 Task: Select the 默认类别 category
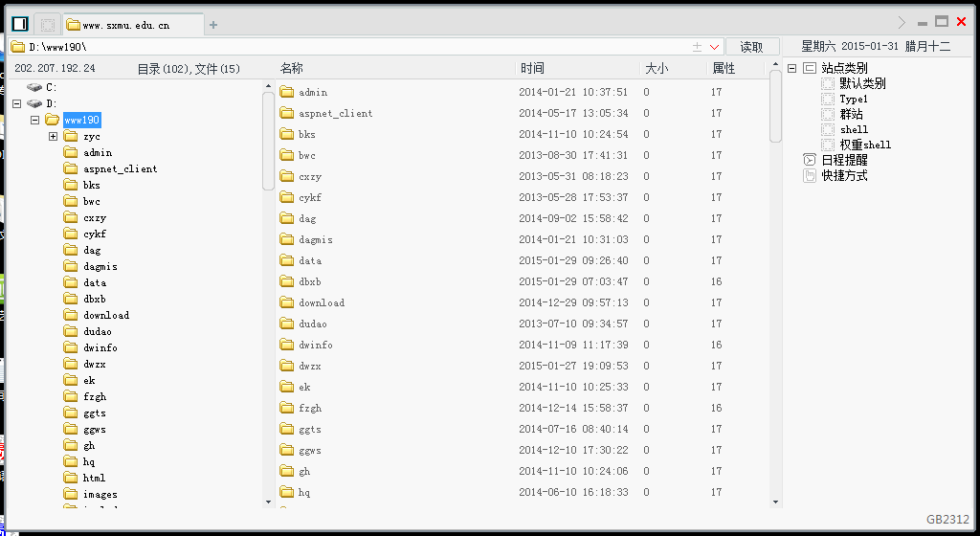click(x=862, y=83)
